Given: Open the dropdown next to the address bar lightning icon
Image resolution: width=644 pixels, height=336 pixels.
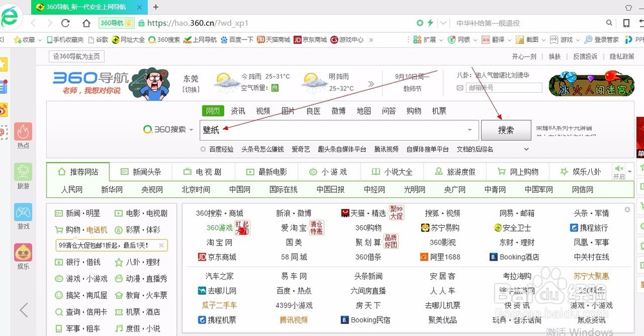Looking at the screenshot, I should point(443,23).
